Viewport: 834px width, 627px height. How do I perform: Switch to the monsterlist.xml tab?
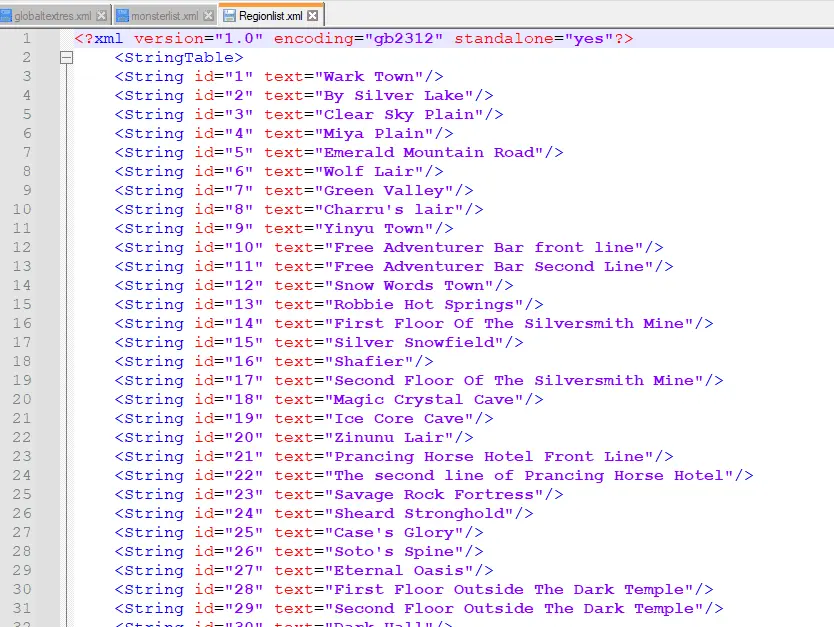click(x=165, y=16)
